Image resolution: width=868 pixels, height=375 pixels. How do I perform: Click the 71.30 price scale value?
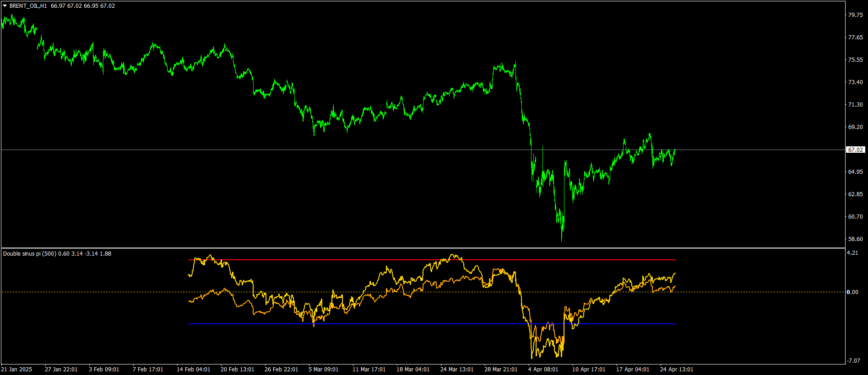(855, 105)
